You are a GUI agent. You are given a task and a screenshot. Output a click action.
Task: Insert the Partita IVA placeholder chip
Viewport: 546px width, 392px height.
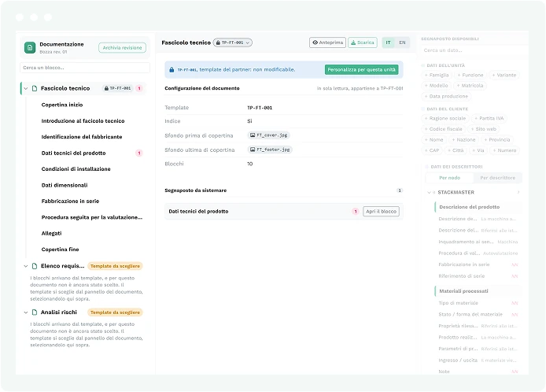pos(489,119)
